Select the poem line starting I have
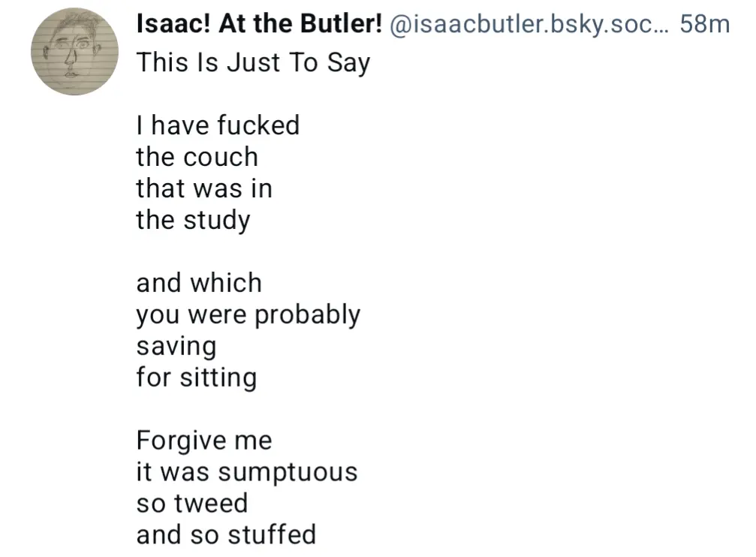The image size is (756, 557). (218, 125)
